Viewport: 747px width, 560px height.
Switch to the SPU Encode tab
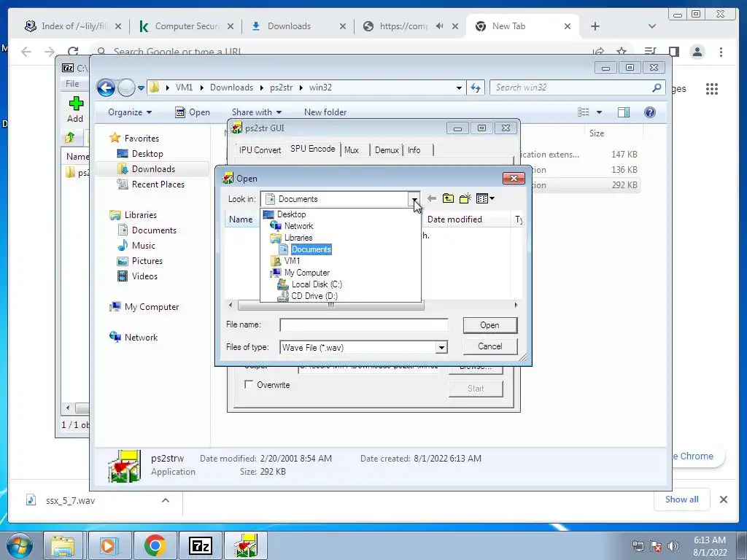312,149
